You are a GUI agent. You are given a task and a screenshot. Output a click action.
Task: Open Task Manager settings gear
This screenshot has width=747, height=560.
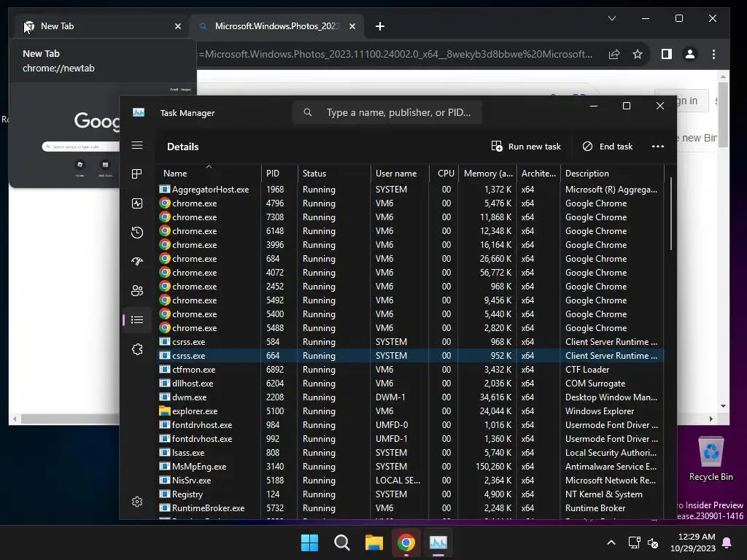(x=137, y=502)
